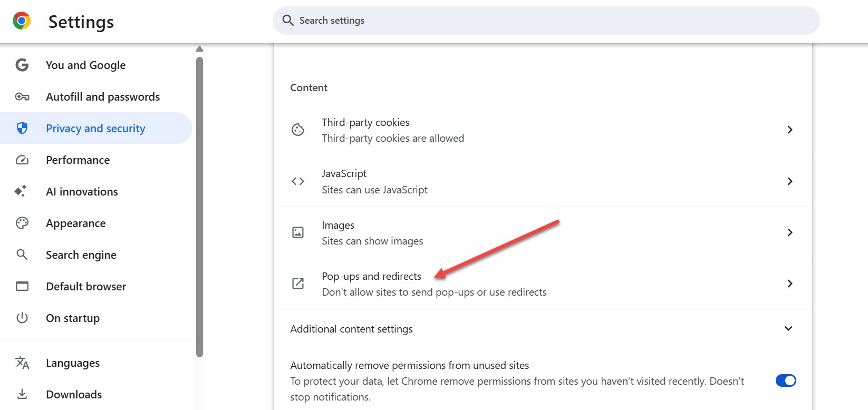Click the download arrow icon for Downloads

[x=22, y=394]
